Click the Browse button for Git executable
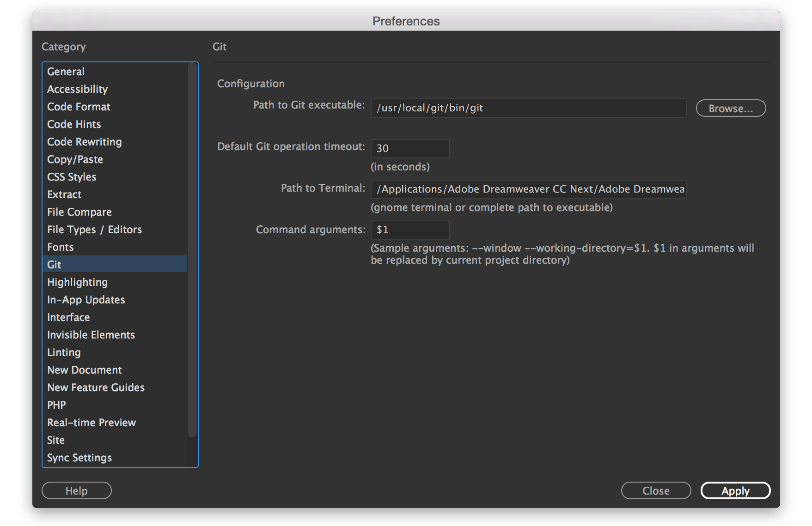The width and height of the screenshot is (812, 526). point(730,108)
